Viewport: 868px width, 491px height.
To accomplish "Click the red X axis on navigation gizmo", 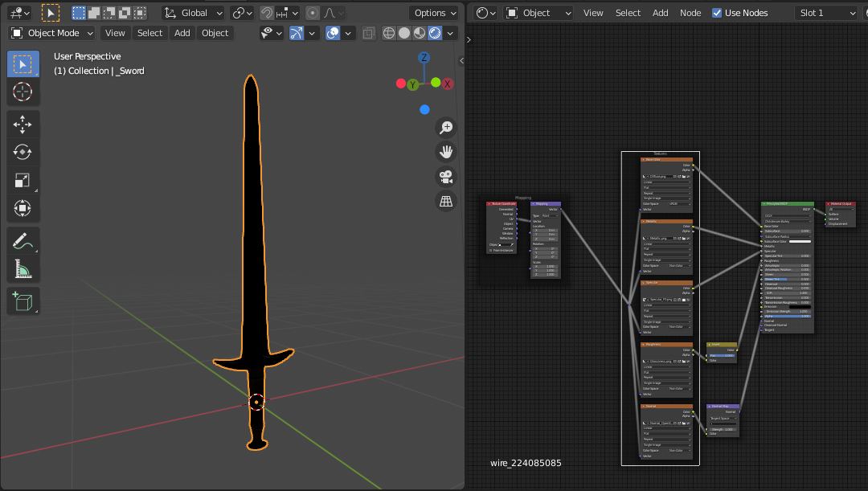I will tap(448, 84).
